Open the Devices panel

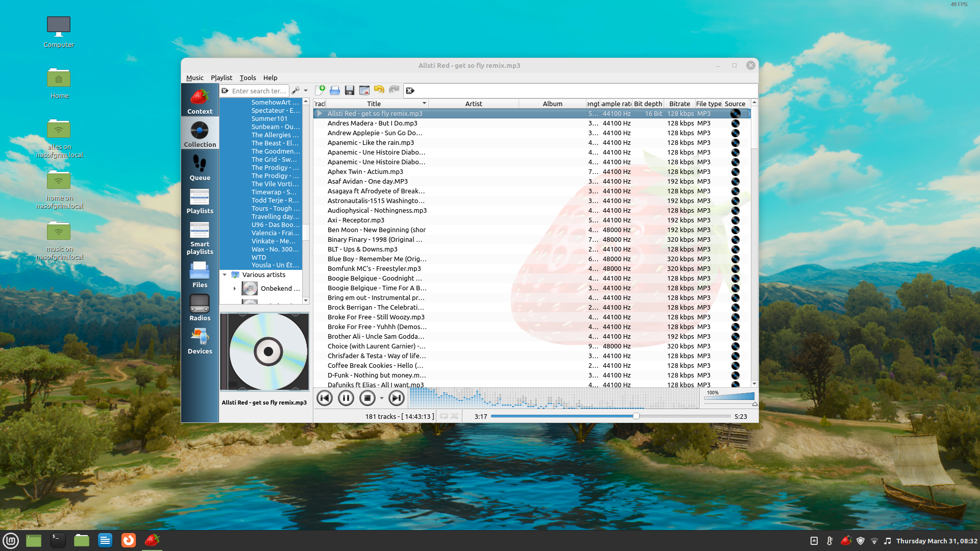pos(200,340)
